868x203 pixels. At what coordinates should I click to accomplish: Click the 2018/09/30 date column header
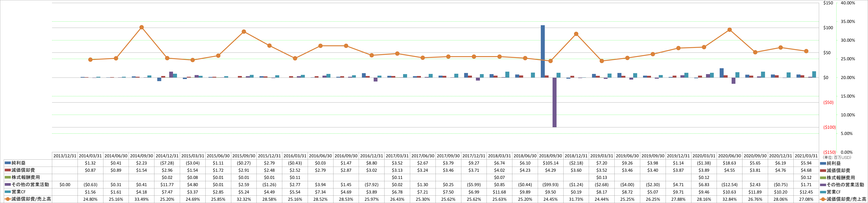point(550,156)
